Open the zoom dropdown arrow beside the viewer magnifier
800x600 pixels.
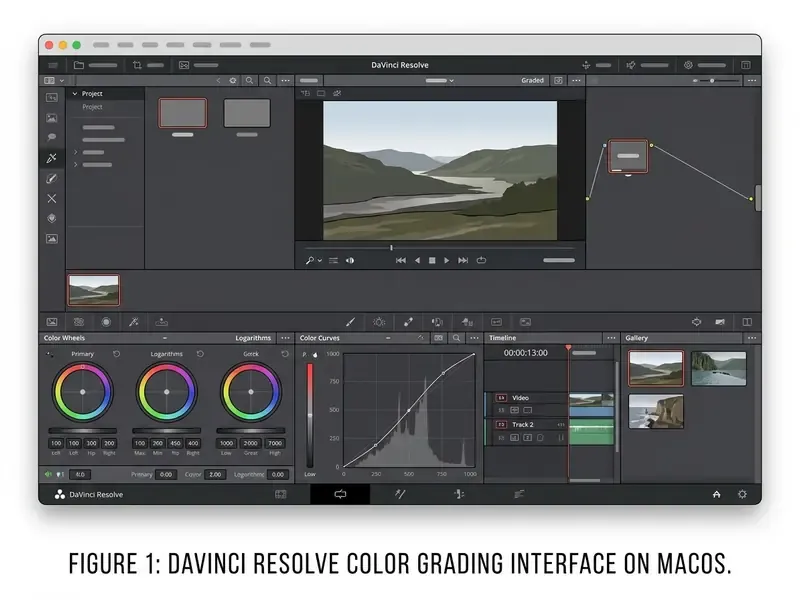point(320,260)
